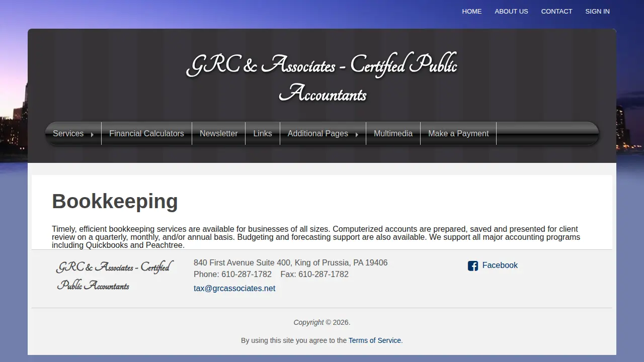Click the Bookkeeping page heading
The image size is (644, 362).
pos(115,201)
